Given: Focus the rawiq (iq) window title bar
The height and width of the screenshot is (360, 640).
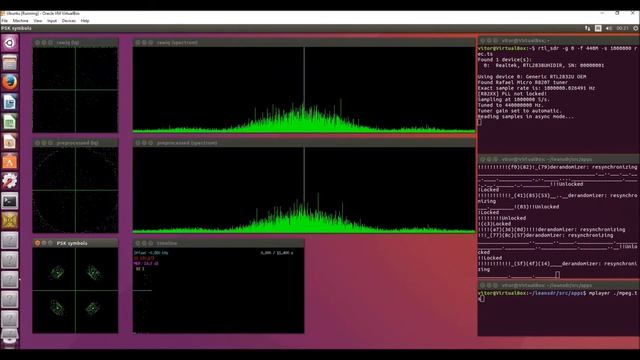Looking at the screenshot, I should 76,42.
